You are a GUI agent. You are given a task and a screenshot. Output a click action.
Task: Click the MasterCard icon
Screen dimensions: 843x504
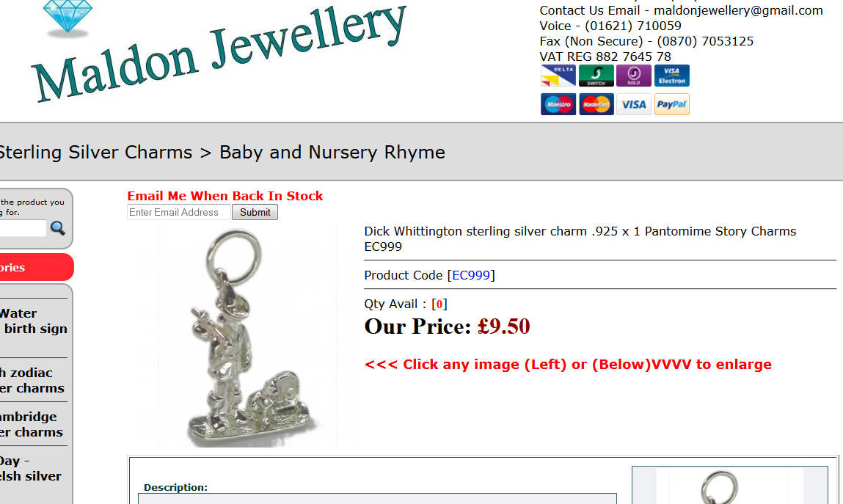pyautogui.click(x=596, y=104)
